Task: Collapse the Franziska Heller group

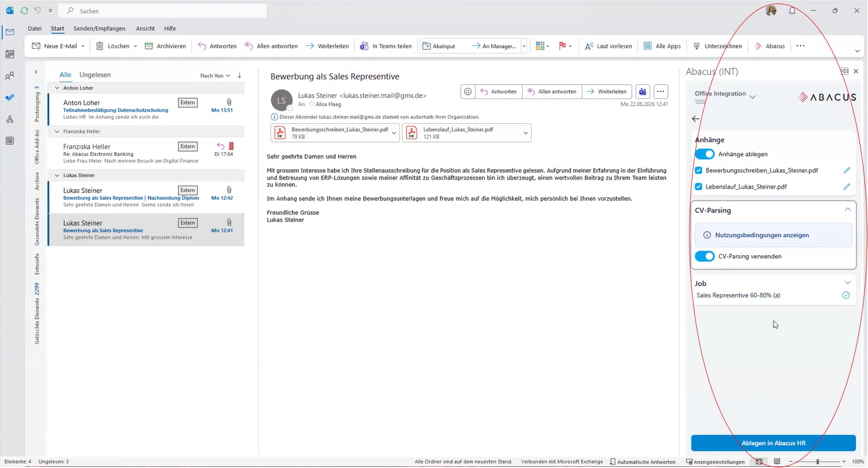Action: tap(57, 131)
